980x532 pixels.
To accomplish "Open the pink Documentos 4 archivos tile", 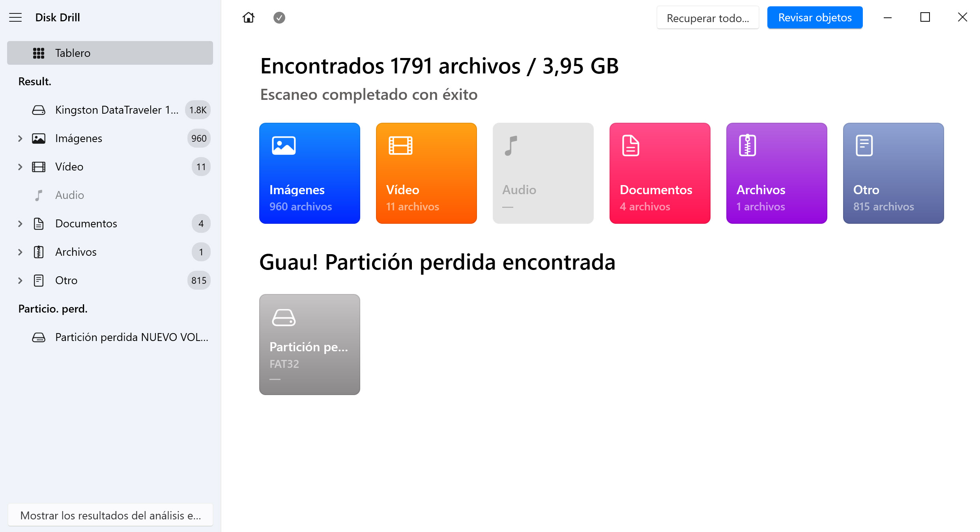I will tap(660, 173).
